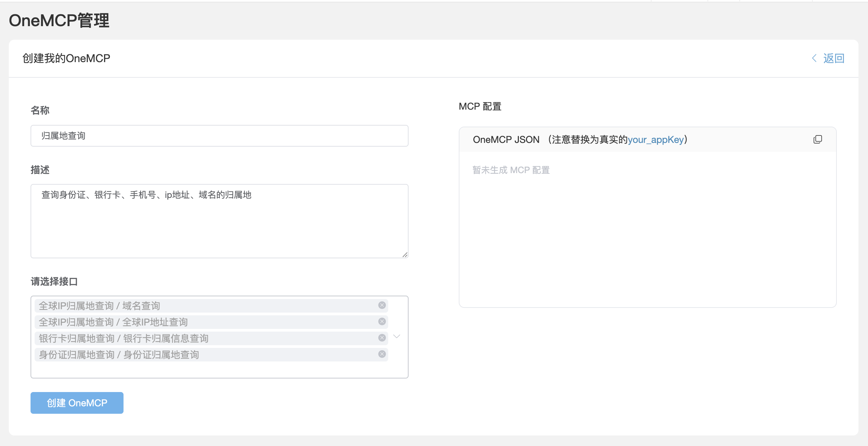Click the 创建 OneMCP button

coord(77,403)
